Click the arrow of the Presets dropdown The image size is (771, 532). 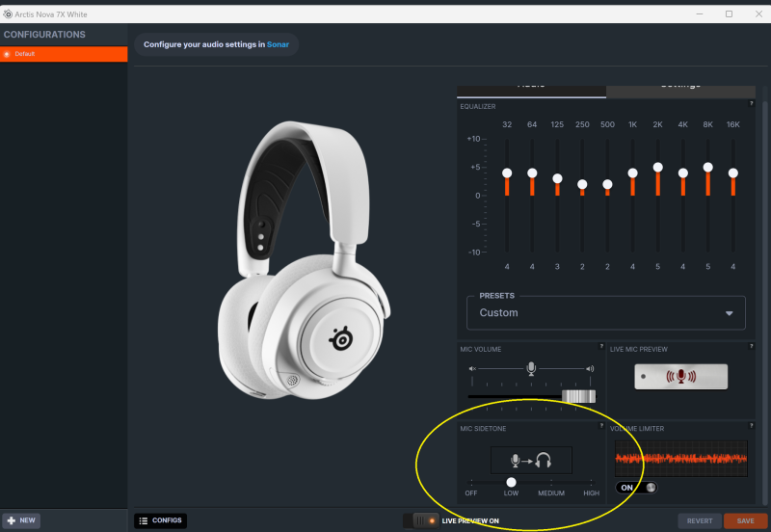pyautogui.click(x=730, y=313)
